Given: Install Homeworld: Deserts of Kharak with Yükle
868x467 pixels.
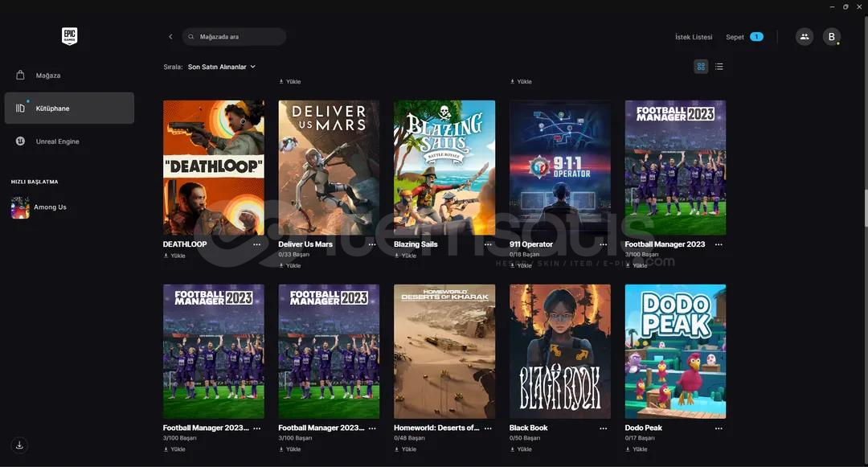Looking at the screenshot, I should pos(406,449).
